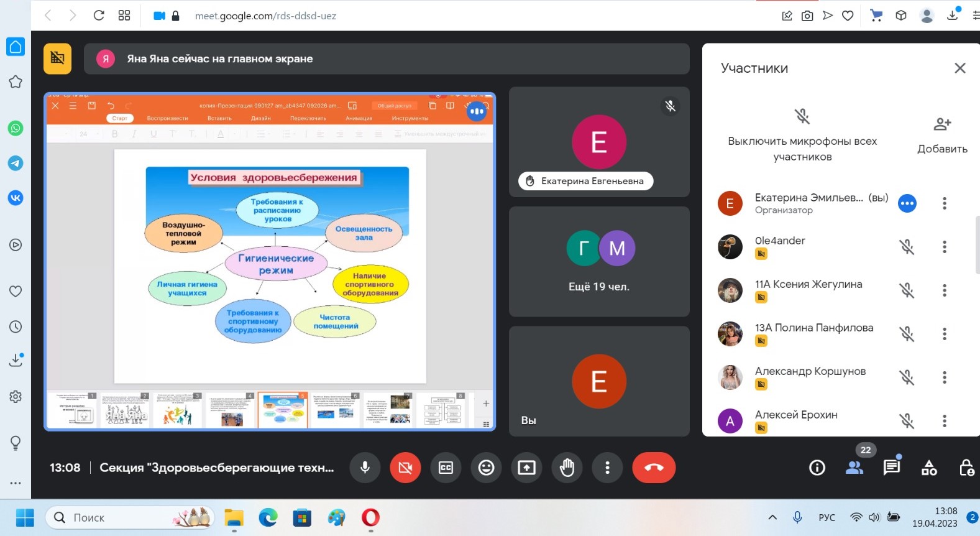Reload the page in browser
The width and height of the screenshot is (980, 536).
coord(98,16)
